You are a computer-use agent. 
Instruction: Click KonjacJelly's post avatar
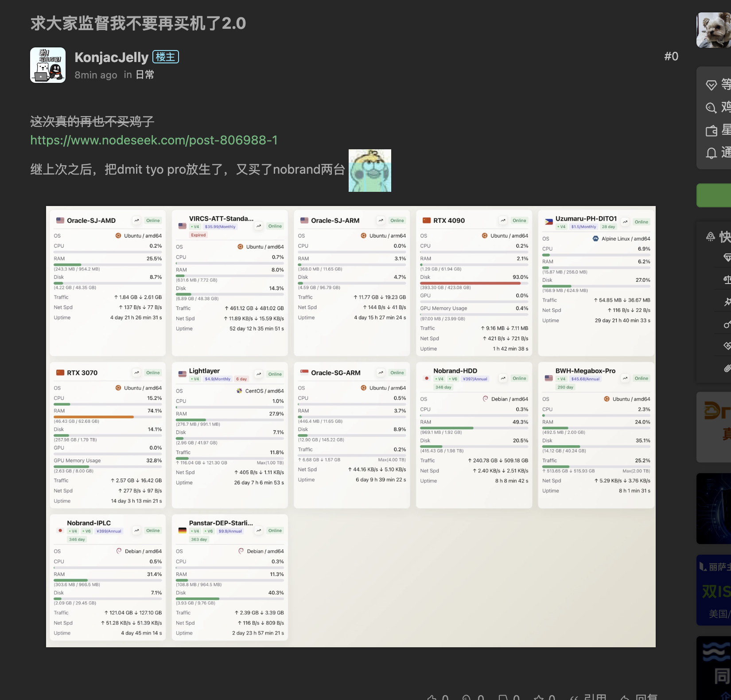point(48,65)
